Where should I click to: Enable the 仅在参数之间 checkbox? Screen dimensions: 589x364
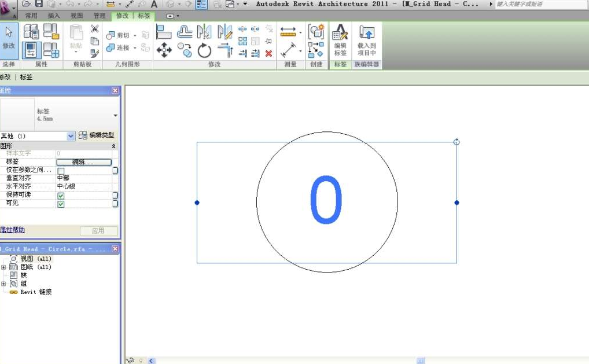pos(61,171)
